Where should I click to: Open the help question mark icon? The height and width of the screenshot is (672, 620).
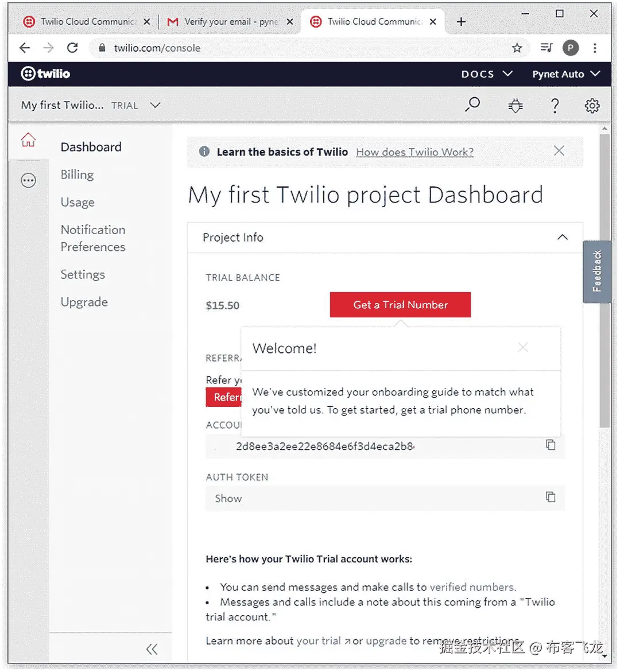[x=555, y=106]
